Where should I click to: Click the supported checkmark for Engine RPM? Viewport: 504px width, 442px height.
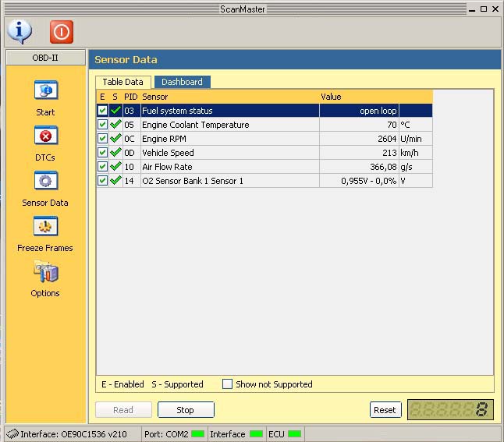point(115,139)
